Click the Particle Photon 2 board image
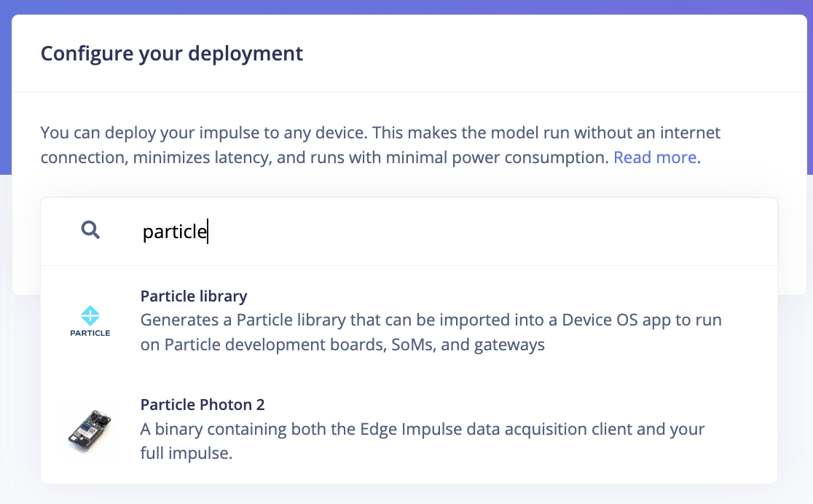Screen dimensions: 813x504 click(x=90, y=430)
